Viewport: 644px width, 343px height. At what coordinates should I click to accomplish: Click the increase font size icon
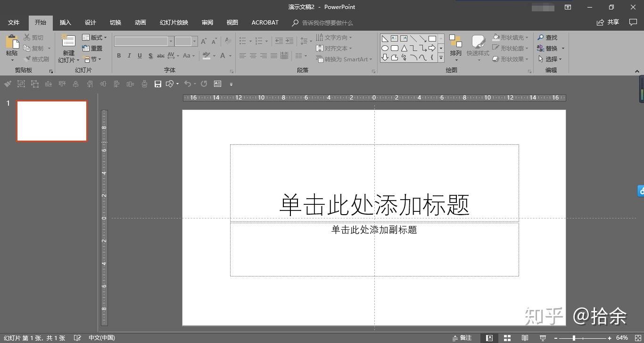[204, 42]
